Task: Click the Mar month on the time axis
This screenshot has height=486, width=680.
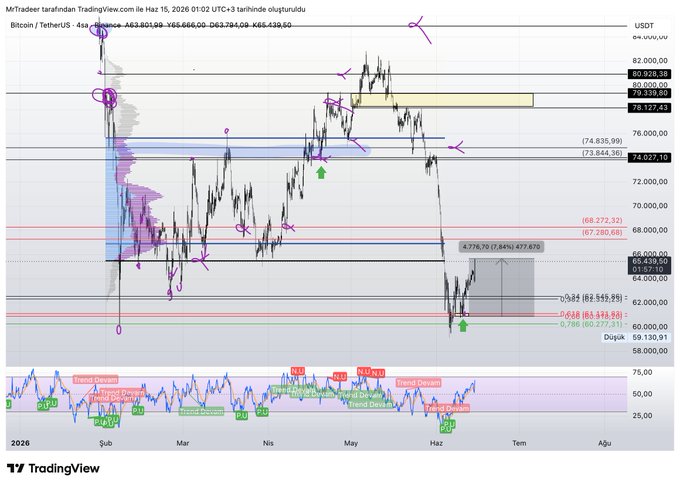Action: [x=183, y=443]
